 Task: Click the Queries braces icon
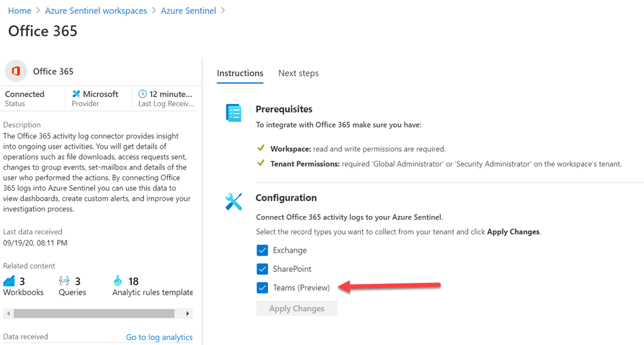pos(64,281)
